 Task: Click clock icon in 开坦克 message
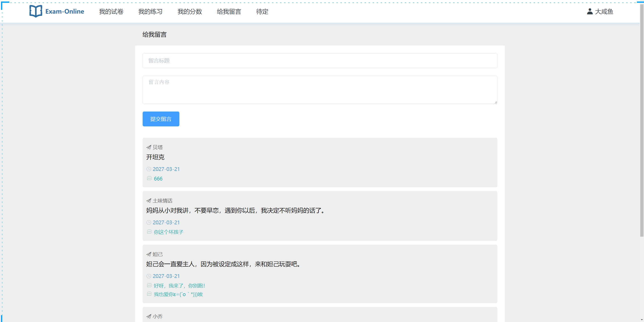pyautogui.click(x=149, y=169)
